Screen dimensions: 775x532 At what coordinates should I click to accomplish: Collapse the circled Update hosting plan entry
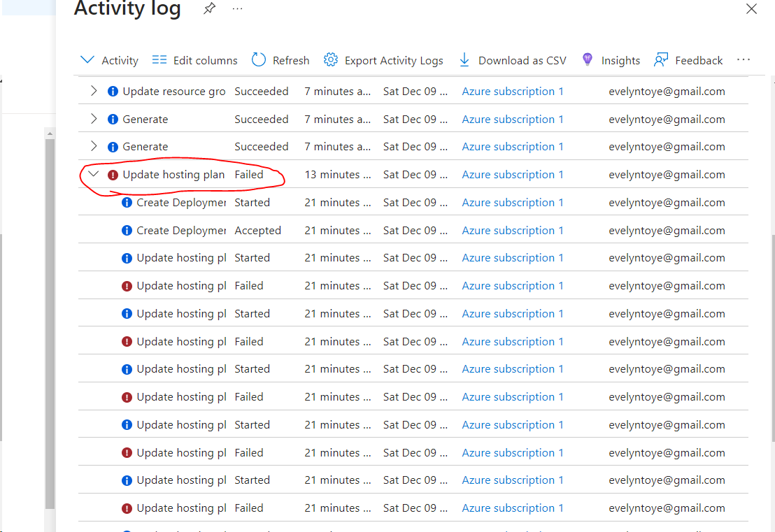93,173
